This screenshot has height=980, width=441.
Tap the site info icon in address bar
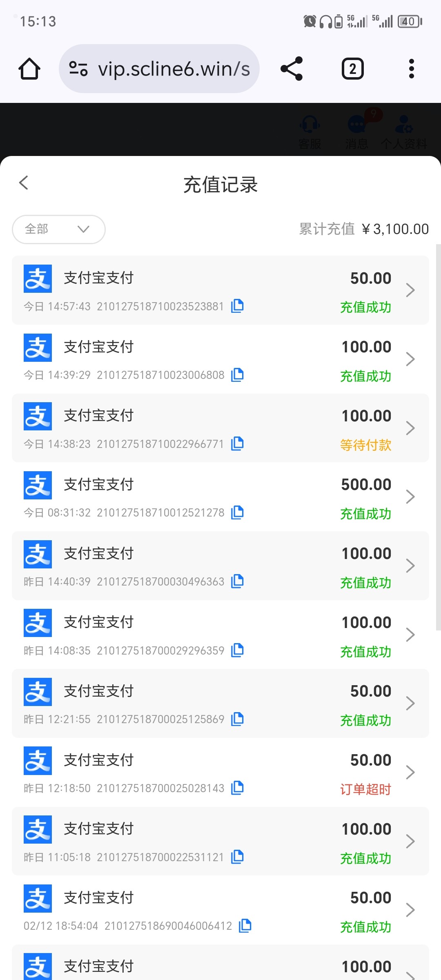point(78,69)
